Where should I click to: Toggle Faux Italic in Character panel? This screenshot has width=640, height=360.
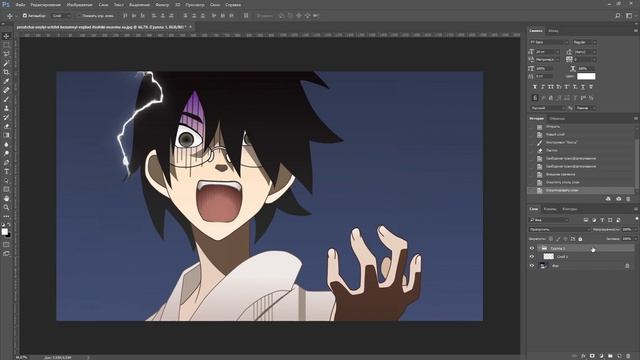pyautogui.click(x=543, y=87)
